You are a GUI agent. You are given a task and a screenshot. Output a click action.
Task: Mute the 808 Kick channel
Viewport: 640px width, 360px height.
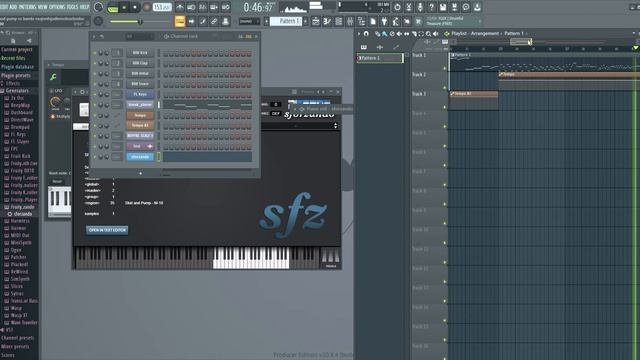pos(95,53)
